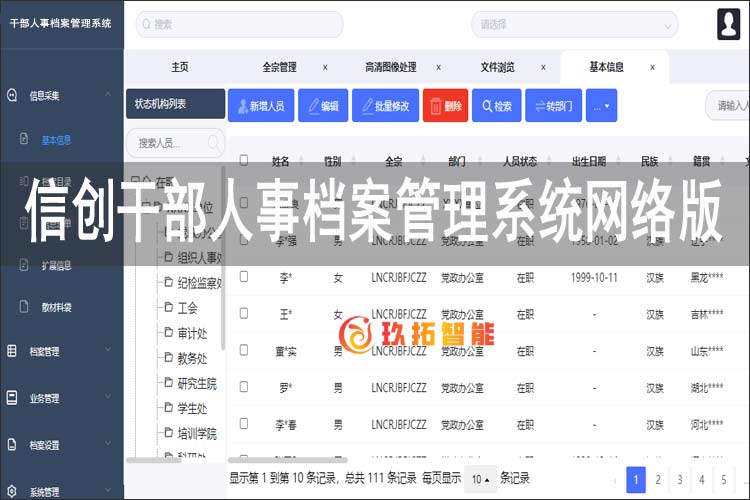Click folder icon beside 培训学院 tree node
The width and height of the screenshot is (750, 500).
[168, 432]
